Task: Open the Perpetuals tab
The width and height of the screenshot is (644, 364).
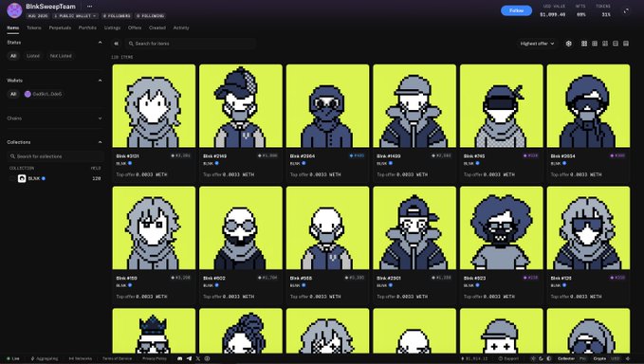Action: (x=60, y=27)
